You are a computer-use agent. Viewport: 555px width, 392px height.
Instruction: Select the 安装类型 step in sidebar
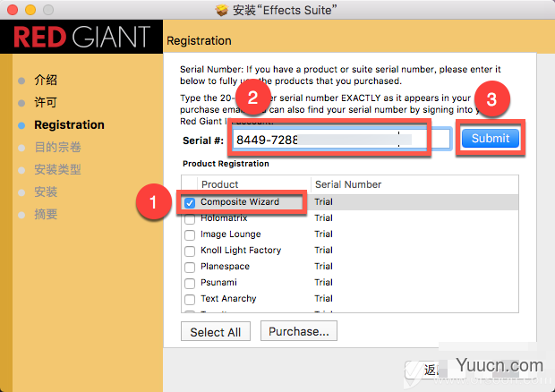57,169
